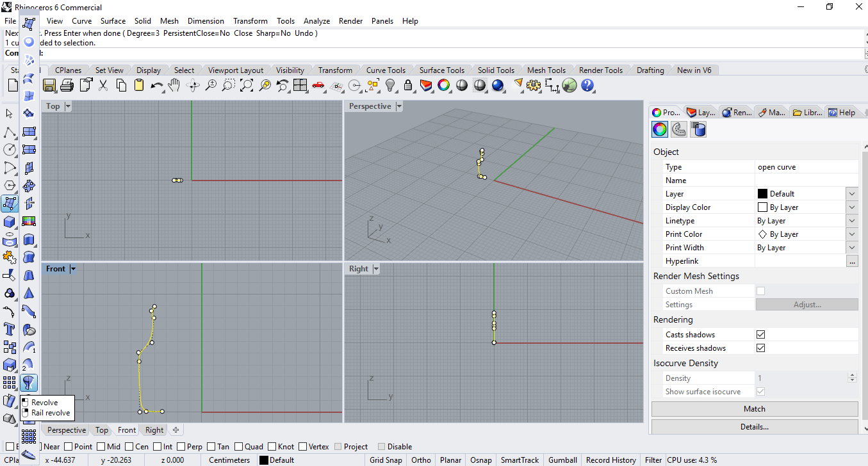The image size is (868, 466).
Task: Click the Revolve tool icon in flyout
Action: click(x=29, y=383)
